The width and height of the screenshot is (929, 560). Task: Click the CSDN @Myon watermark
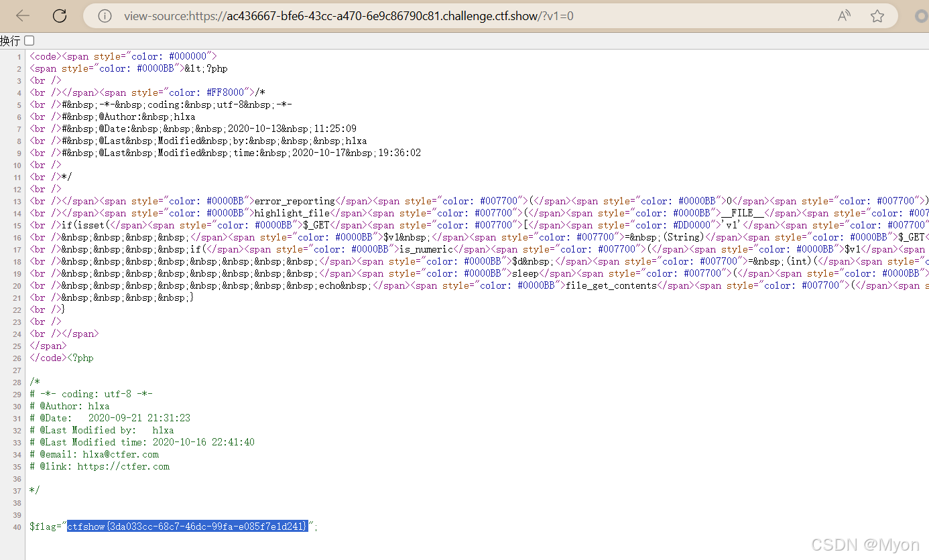tap(865, 545)
